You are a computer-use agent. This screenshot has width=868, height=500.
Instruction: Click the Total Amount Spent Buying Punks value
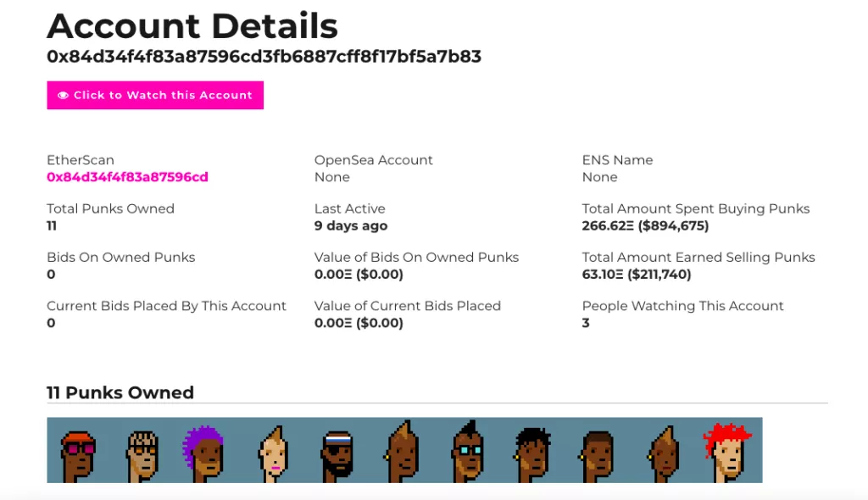tap(645, 226)
